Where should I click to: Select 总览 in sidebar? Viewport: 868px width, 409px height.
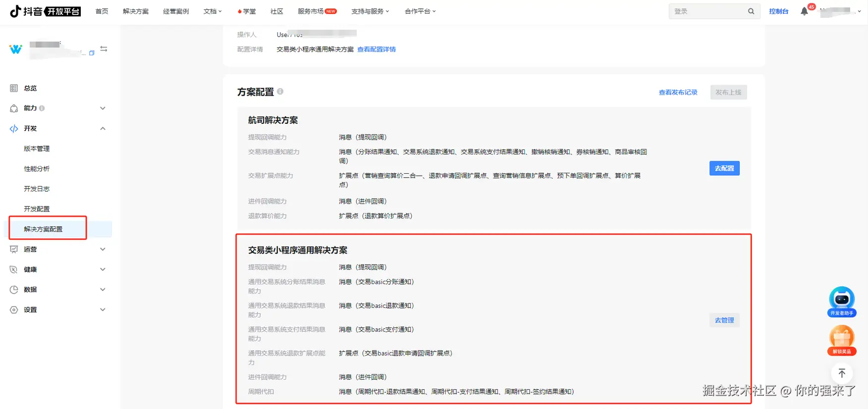(30, 88)
